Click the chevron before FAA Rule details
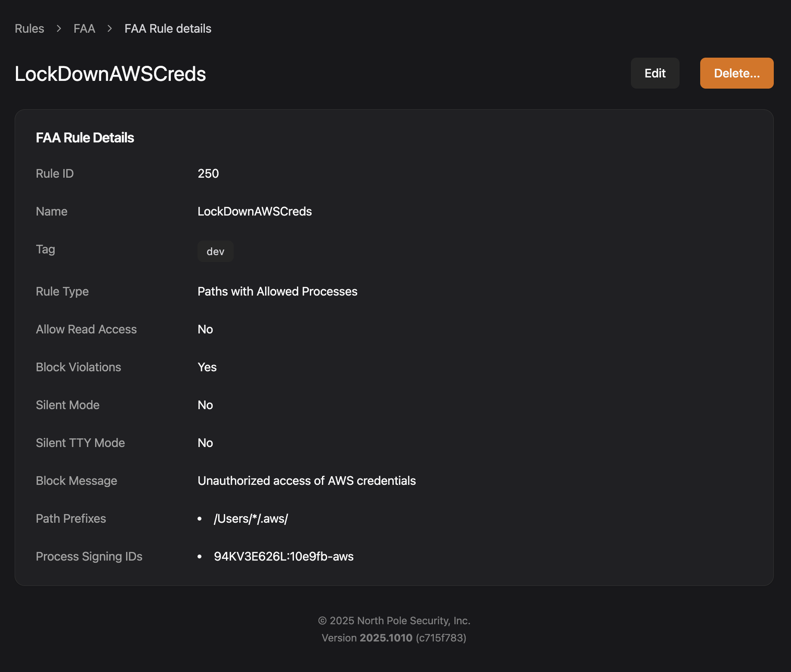This screenshot has width=791, height=672. (110, 28)
